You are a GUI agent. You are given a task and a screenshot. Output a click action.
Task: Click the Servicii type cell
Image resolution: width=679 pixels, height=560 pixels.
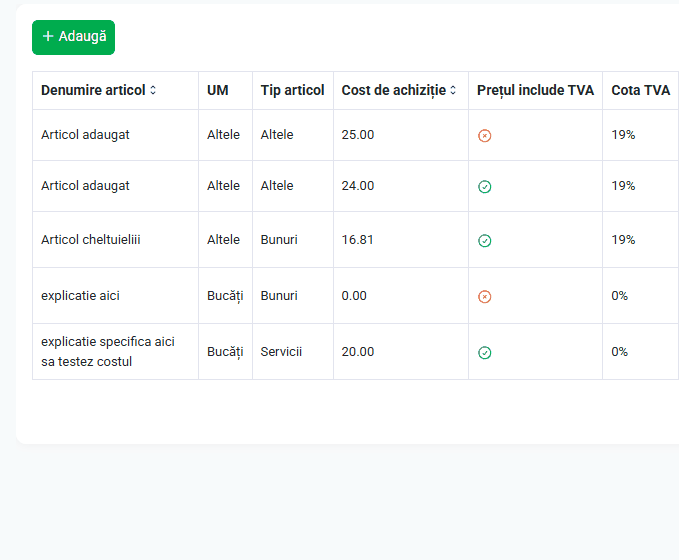pos(293,352)
